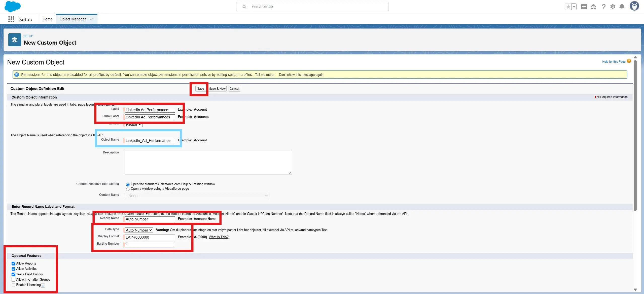Open the user profile avatar

coord(634,6)
